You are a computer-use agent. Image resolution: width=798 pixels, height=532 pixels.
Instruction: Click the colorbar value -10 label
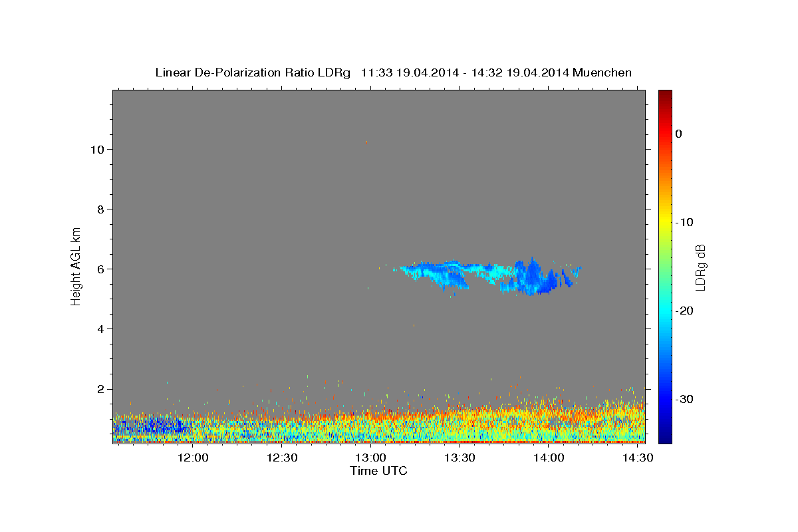click(684, 222)
